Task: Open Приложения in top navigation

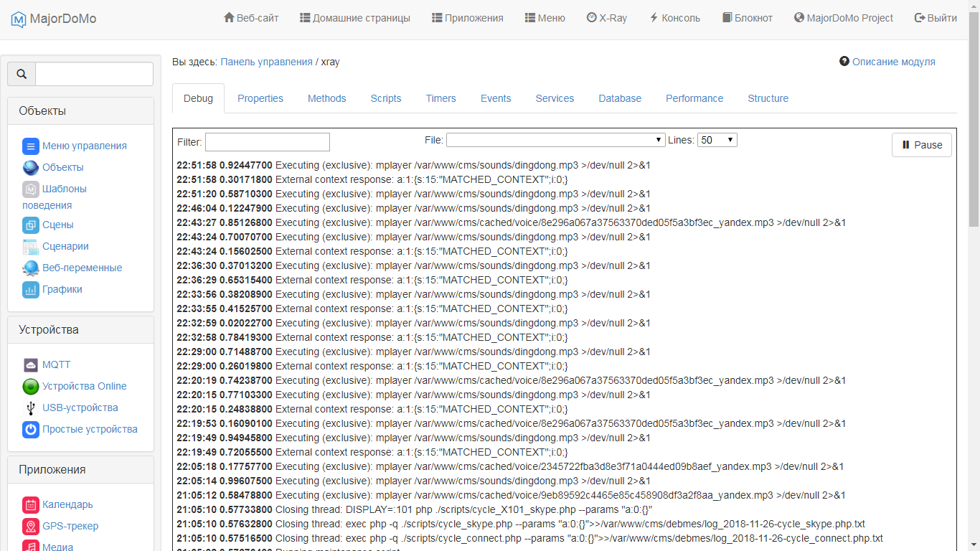Action: click(468, 18)
